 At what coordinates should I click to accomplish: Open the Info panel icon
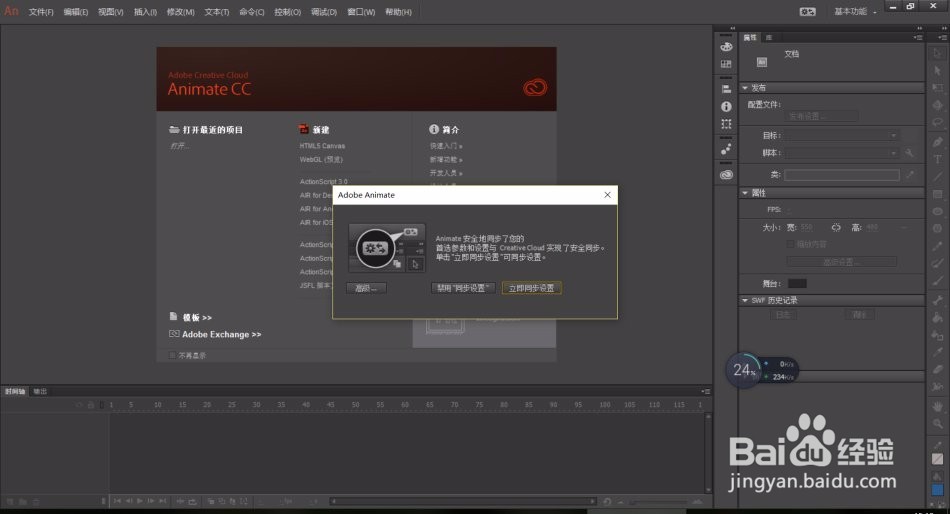[726, 106]
